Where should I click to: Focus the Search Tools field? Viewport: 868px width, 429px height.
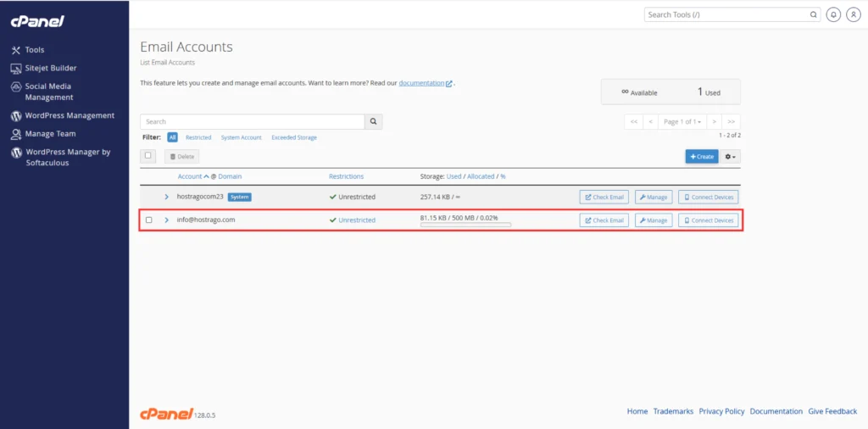click(732, 15)
